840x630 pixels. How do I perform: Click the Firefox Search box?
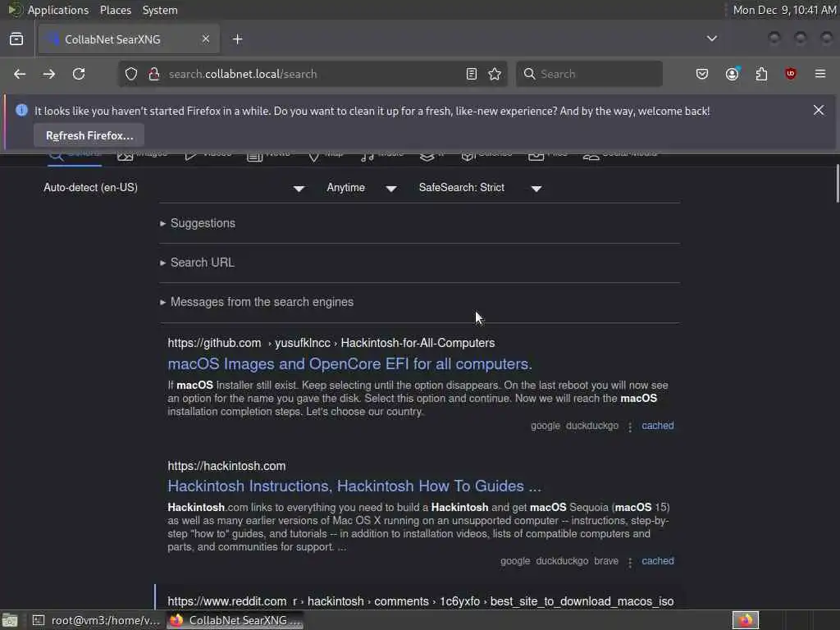click(589, 74)
